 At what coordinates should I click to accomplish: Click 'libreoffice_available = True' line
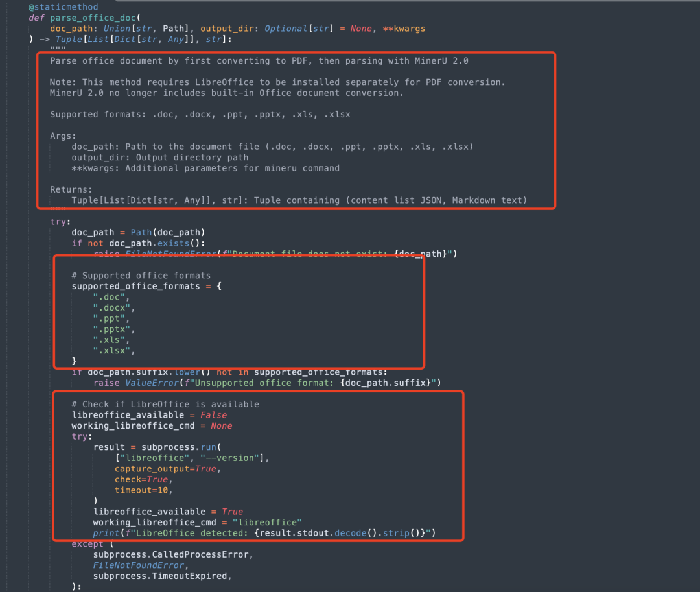pyautogui.click(x=168, y=512)
